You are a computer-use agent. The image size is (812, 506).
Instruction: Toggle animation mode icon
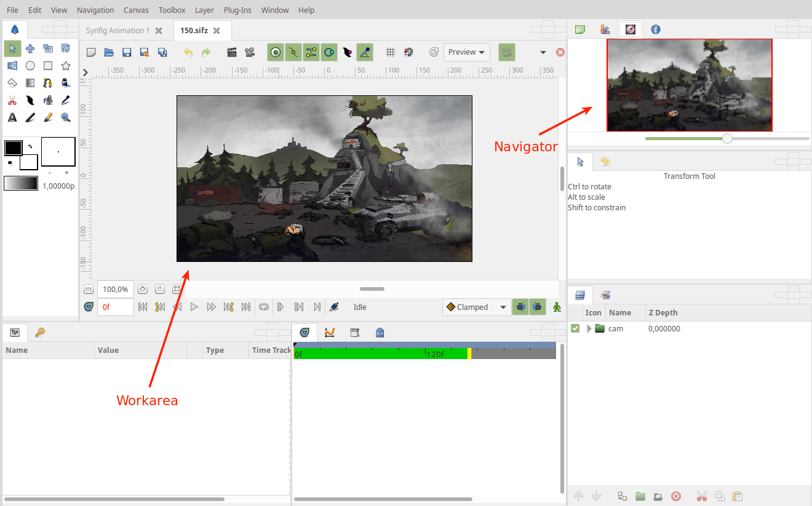click(557, 307)
